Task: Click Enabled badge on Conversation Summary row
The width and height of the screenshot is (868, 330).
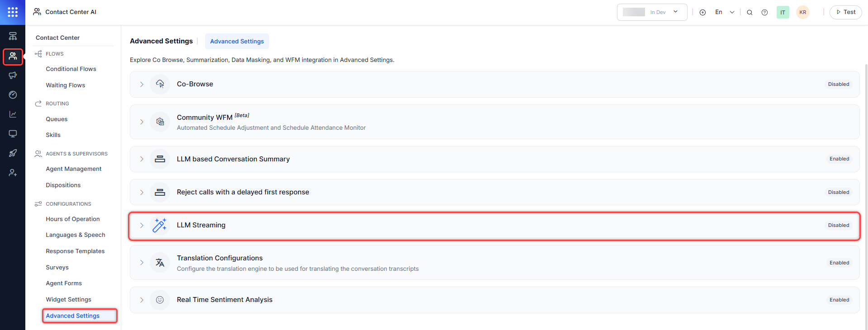Action: (839, 159)
